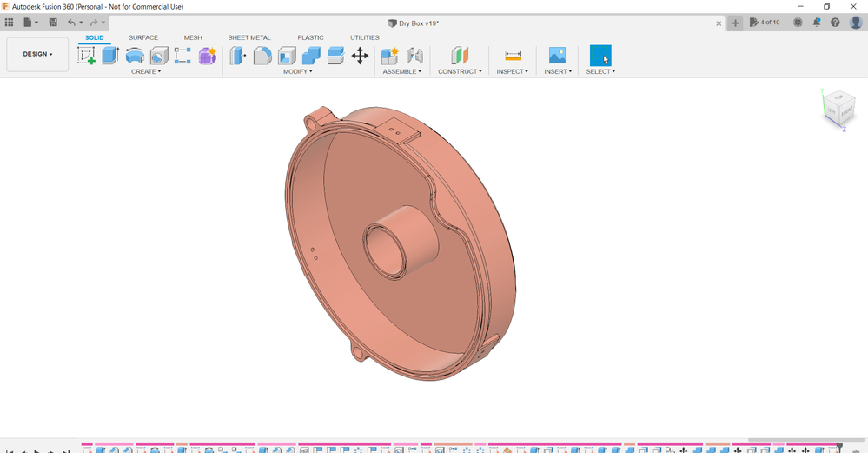Select the Insert image tool

558,56
